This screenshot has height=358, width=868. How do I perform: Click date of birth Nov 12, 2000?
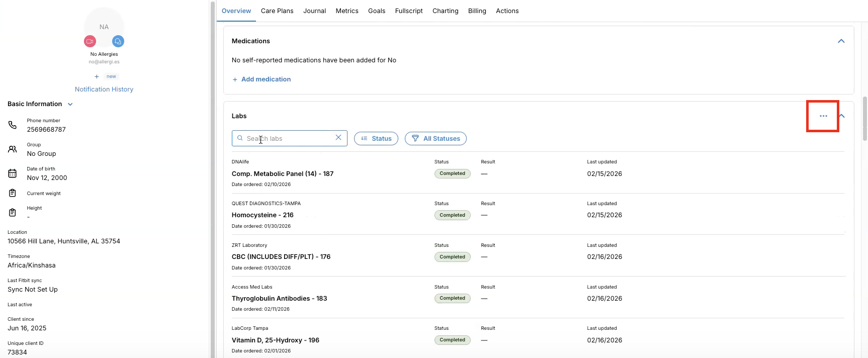coord(47,177)
